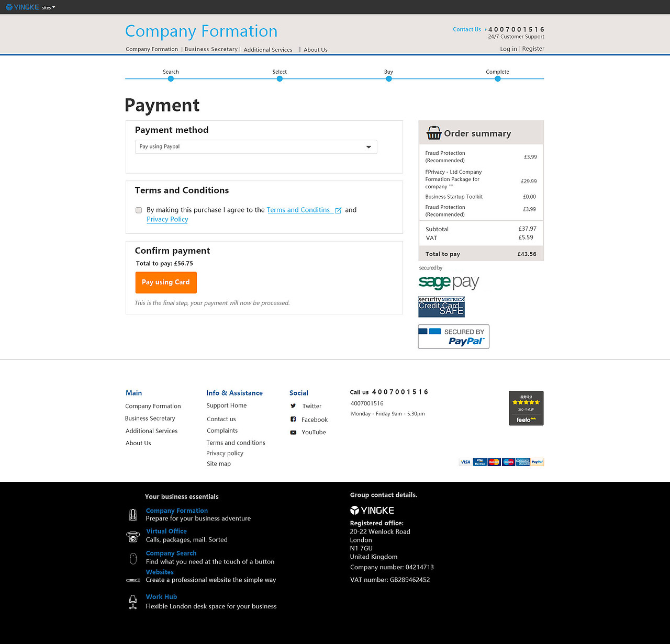Image resolution: width=670 pixels, height=644 pixels.
Task: Open the Privacy Policy link in terms
Action: tap(167, 219)
